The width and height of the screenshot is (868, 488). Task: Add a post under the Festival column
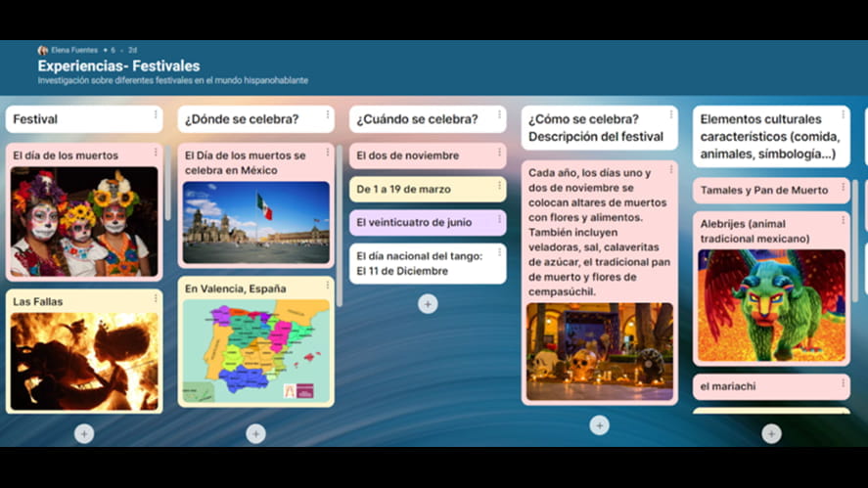pos(84,433)
